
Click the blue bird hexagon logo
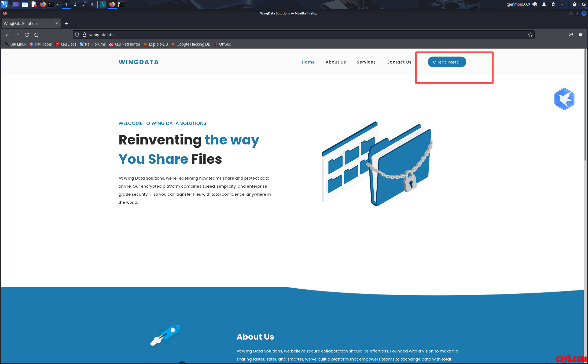coord(564,99)
